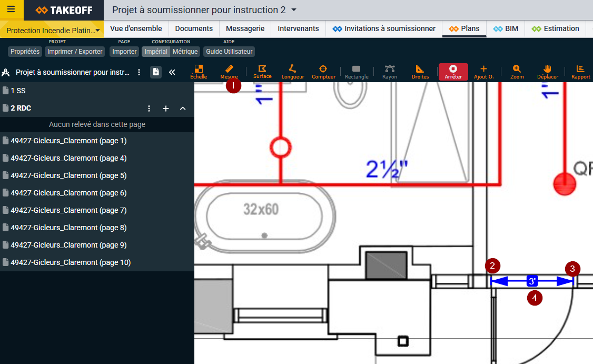
Task: Switch units to Métrique
Action: (x=185, y=52)
